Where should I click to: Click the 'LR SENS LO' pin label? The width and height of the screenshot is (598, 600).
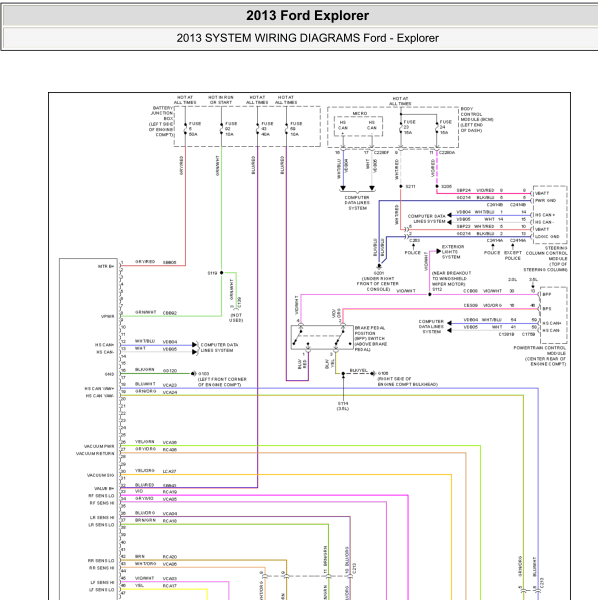pos(101,525)
